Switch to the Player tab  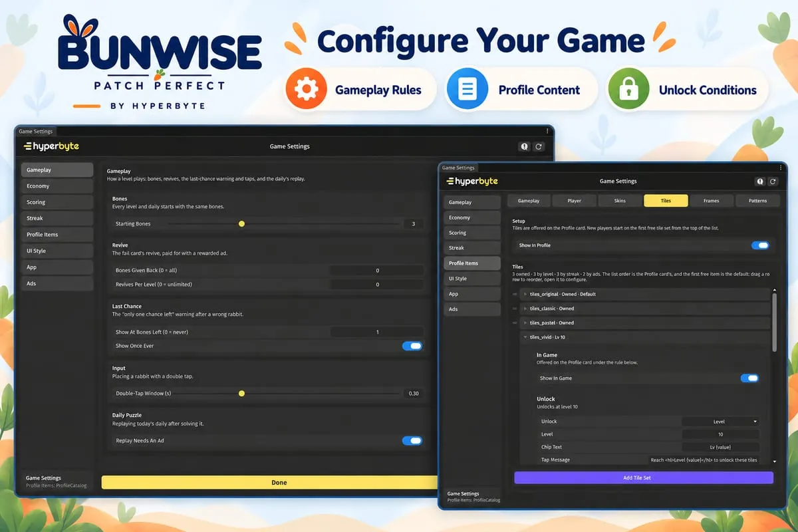(574, 200)
